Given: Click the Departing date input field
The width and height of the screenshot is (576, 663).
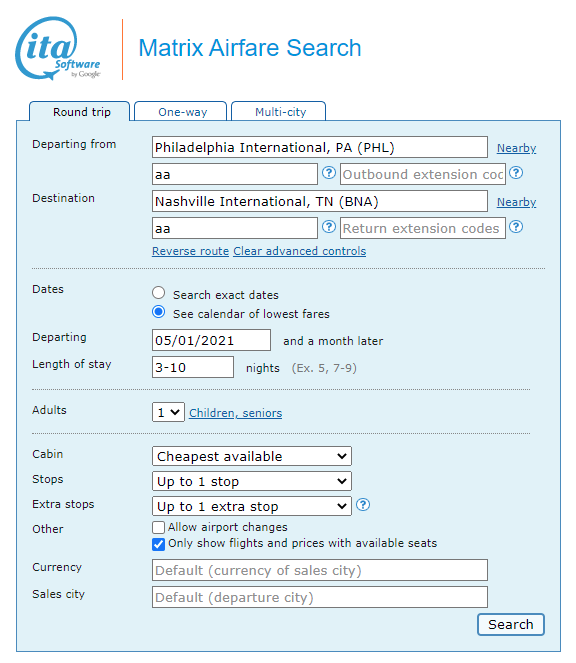Looking at the screenshot, I should 211,340.
